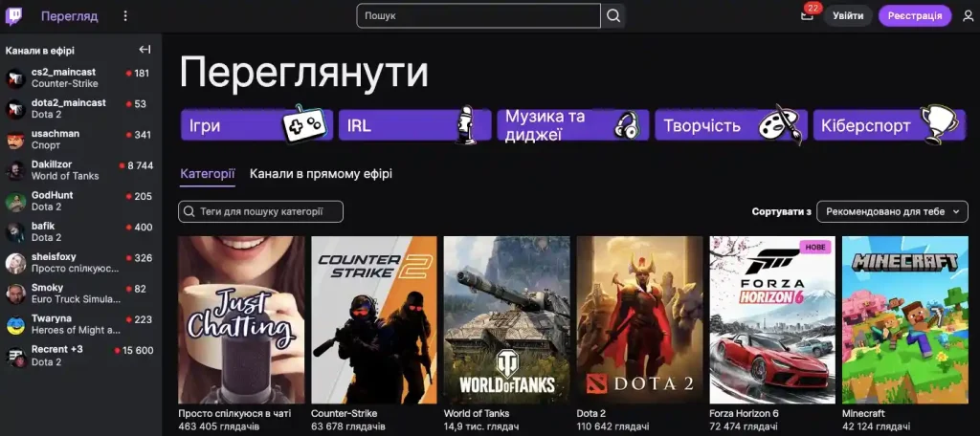This screenshot has width=980, height=436.
Task: Open the Кіберспорт category banner
Action: (889, 125)
